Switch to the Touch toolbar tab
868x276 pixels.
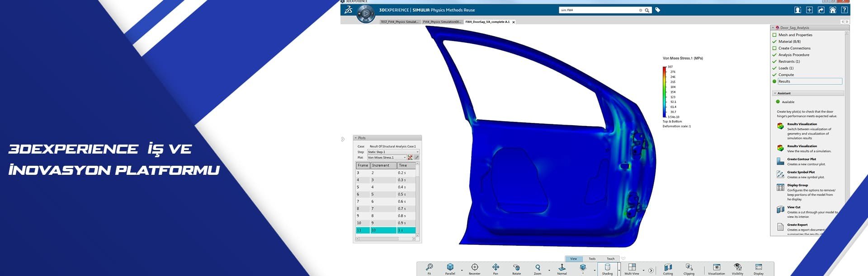pyautogui.click(x=610, y=259)
